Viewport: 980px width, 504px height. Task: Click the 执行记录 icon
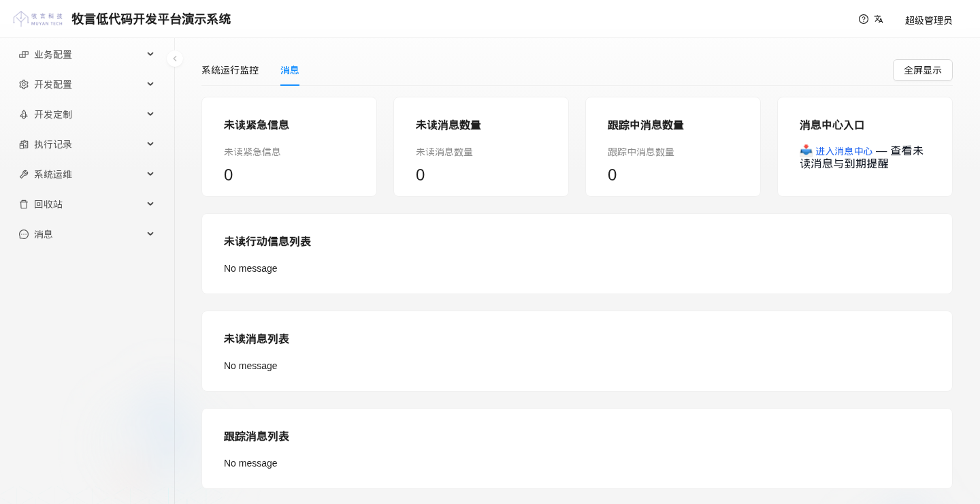pyautogui.click(x=24, y=144)
